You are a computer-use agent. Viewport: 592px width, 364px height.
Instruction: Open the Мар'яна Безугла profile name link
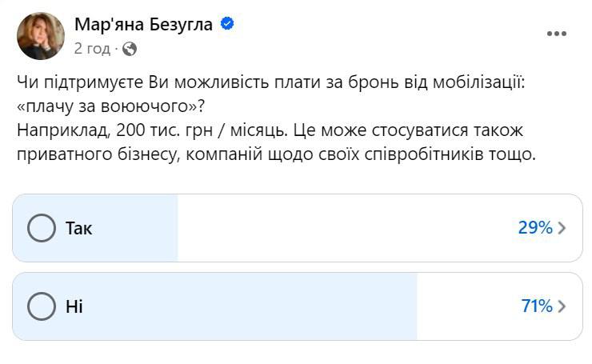coord(143,24)
